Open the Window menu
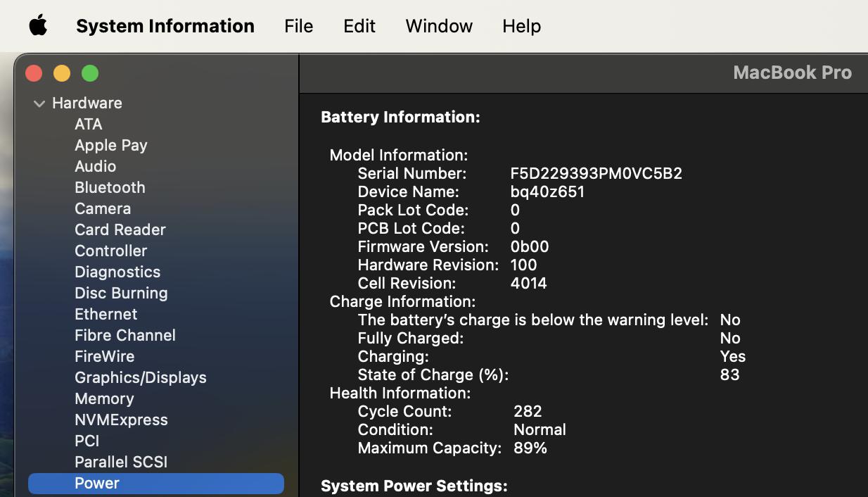The image size is (868, 497). (439, 26)
